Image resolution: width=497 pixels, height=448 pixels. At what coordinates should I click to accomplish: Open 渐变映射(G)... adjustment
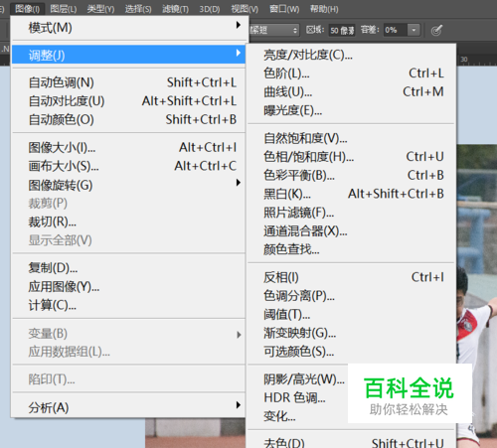[351, 333]
